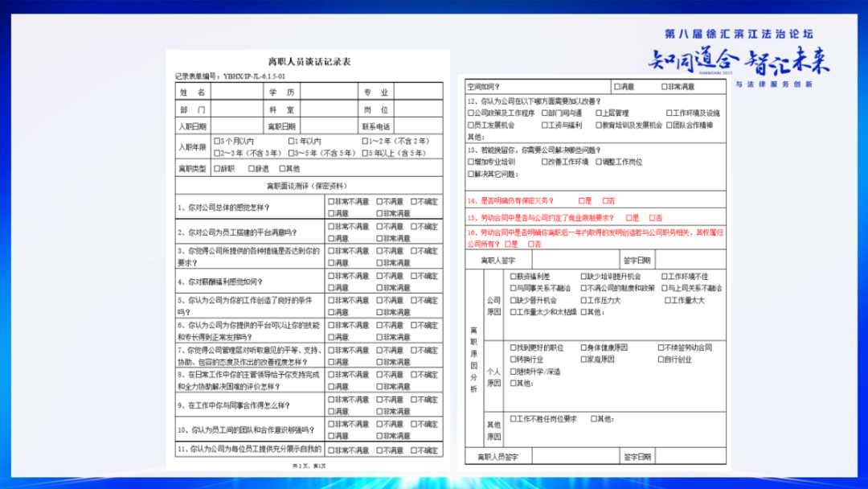Check 工作压力大 reason
This screenshot has width=868, height=489.
tap(583, 300)
